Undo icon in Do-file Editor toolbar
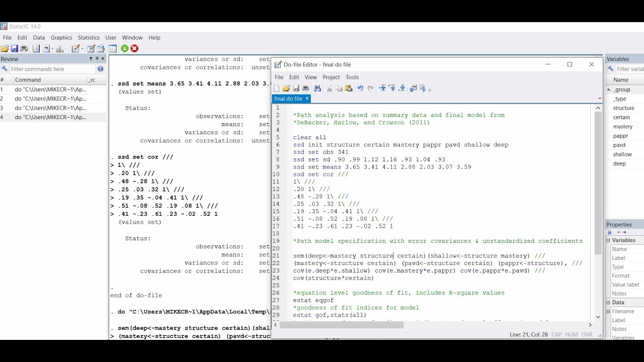The width and height of the screenshot is (644, 362). click(361, 88)
